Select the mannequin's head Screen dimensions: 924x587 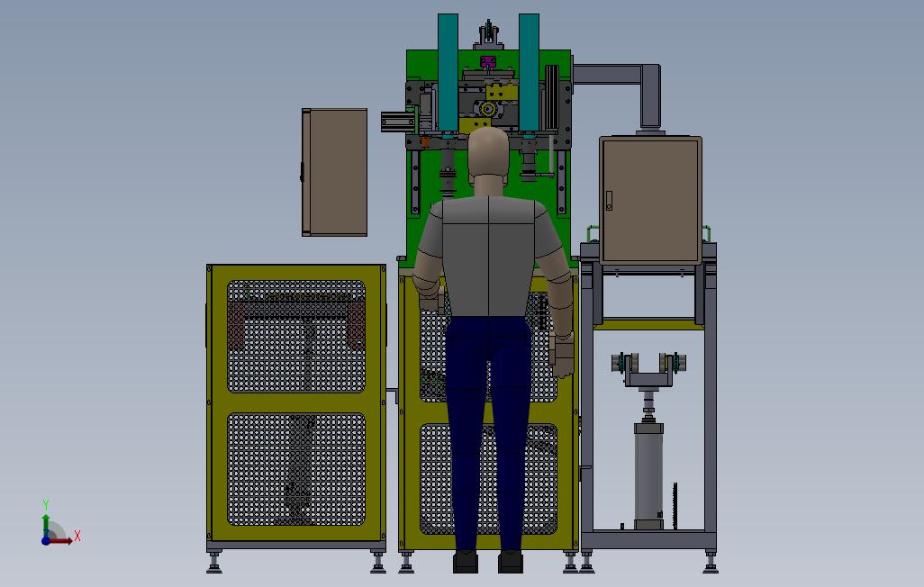488,155
